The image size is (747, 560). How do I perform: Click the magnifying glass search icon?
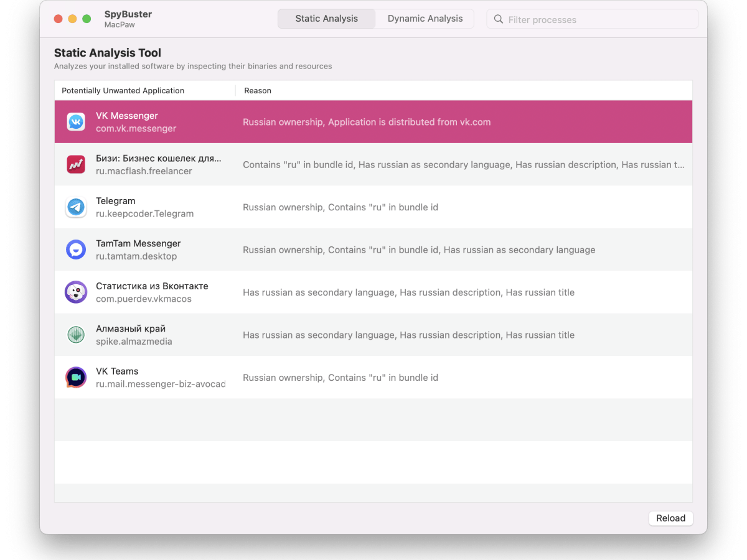[498, 19]
